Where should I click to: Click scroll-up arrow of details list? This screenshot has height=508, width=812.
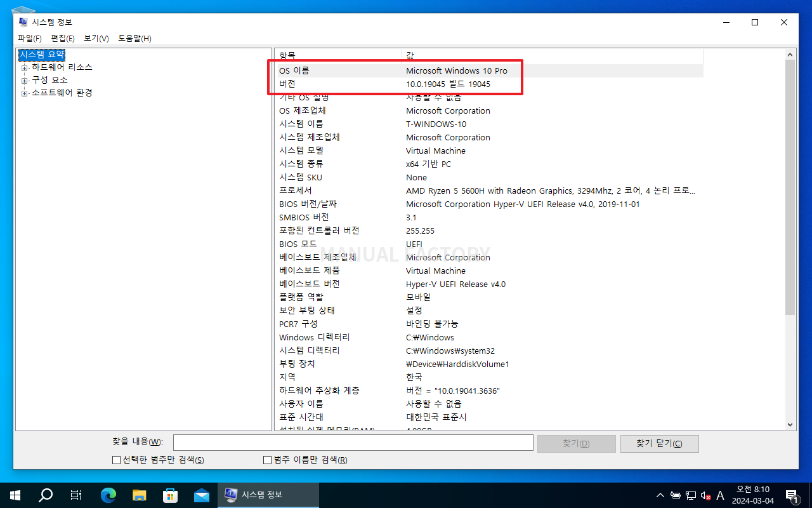tap(790, 55)
